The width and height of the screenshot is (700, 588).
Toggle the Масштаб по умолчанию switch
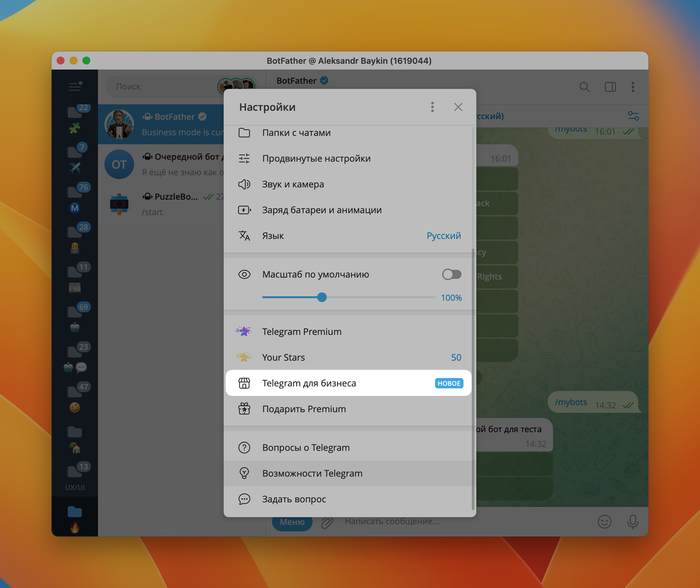(452, 274)
